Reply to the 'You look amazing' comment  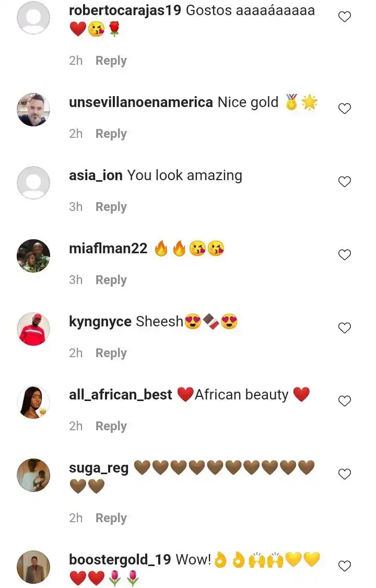coord(111,207)
